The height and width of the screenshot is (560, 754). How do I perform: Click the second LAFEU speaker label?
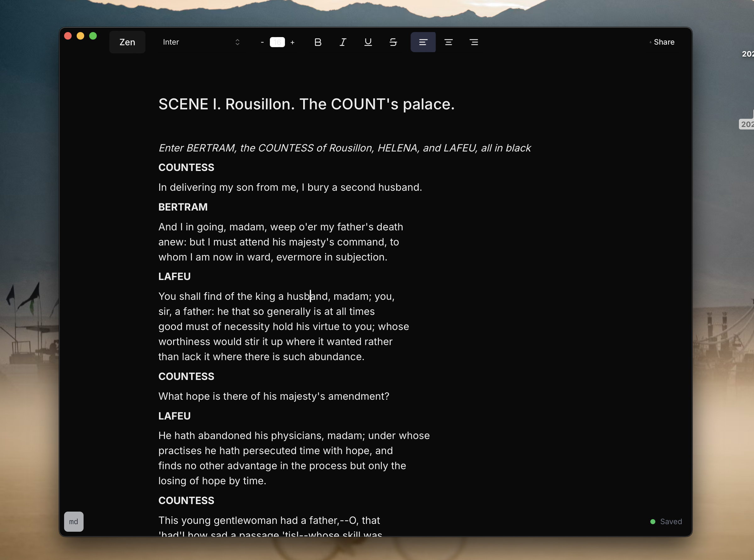[x=175, y=415]
